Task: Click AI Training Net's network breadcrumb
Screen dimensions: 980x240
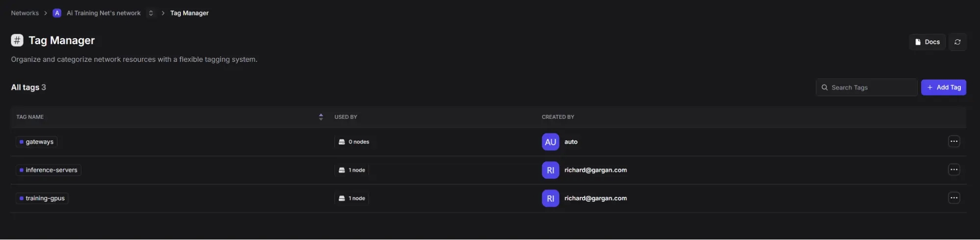Action: pyautogui.click(x=103, y=13)
